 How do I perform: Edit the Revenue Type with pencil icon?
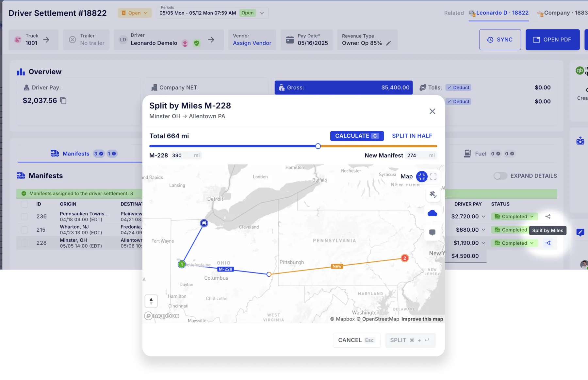coord(388,43)
